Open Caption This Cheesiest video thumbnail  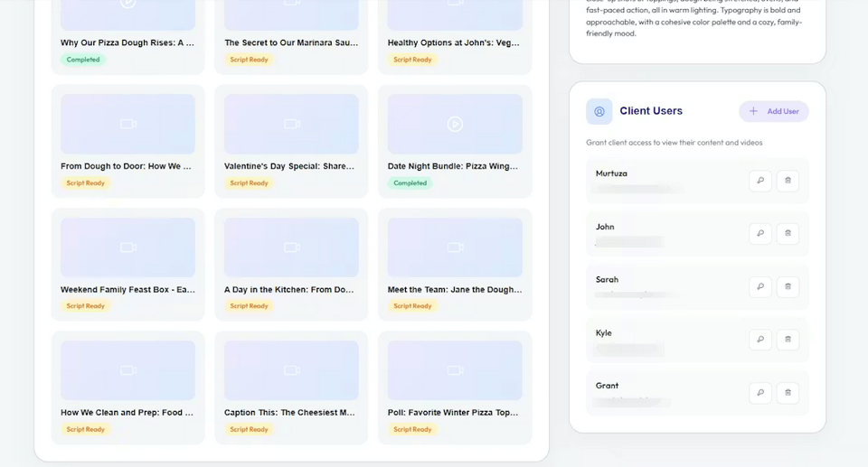pos(291,370)
